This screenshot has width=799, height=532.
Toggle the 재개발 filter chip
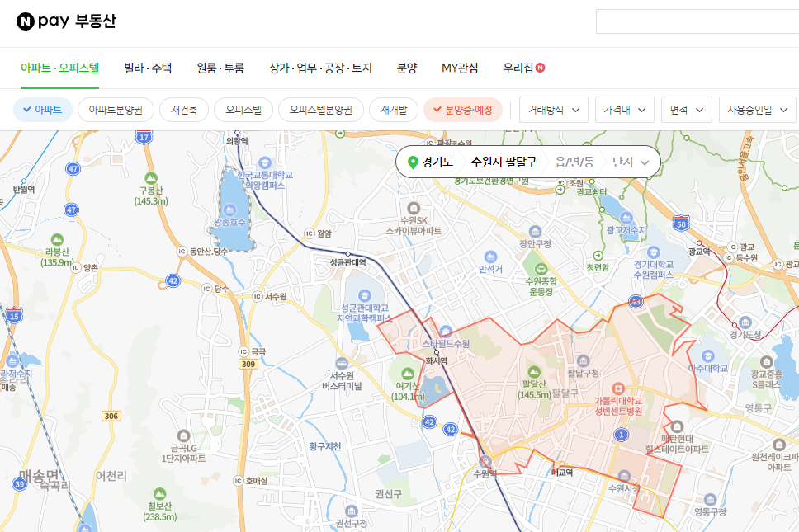394,110
